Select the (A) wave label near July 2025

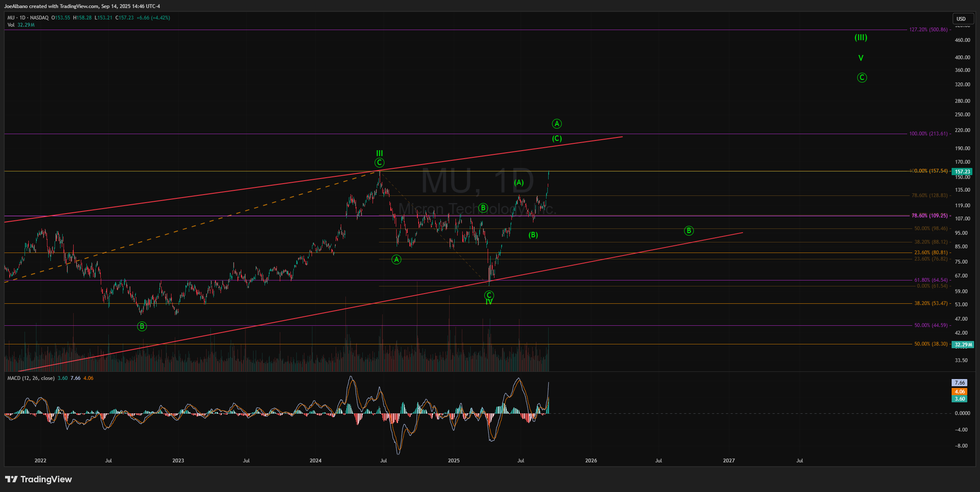point(519,182)
